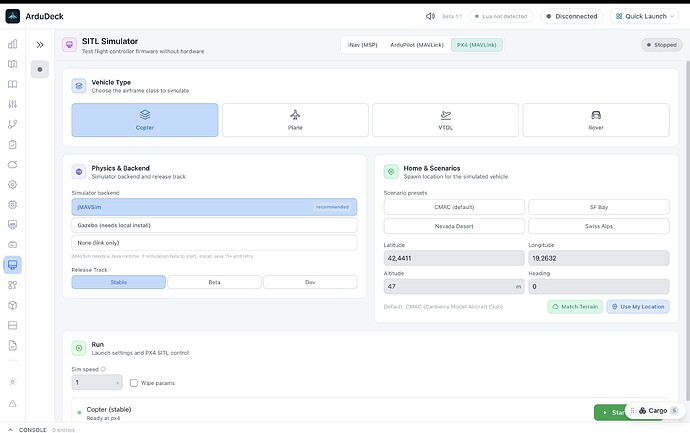Apply the Nevada Desert scenario preset
This screenshot has width=690, height=433.
coord(454,226)
